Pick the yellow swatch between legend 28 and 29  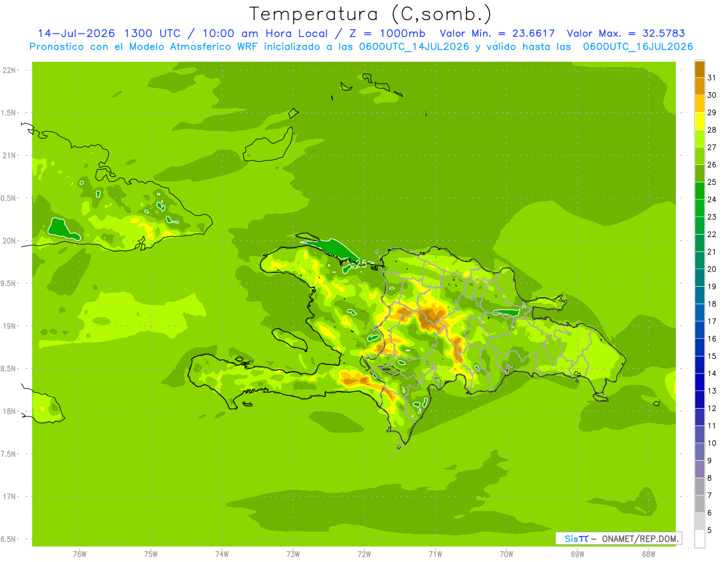click(x=699, y=121)
